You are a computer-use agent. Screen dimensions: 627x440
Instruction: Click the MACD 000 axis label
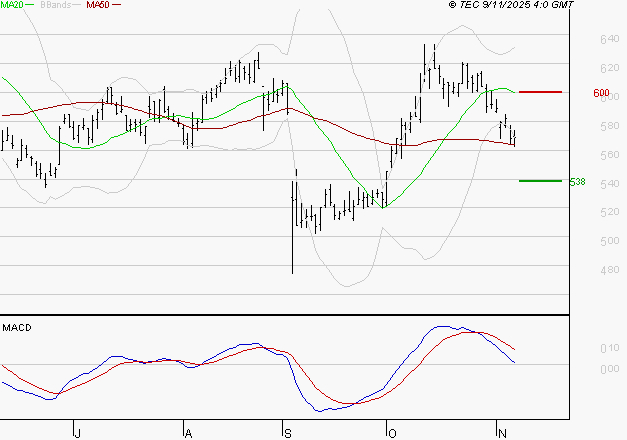tap(610, 369)
